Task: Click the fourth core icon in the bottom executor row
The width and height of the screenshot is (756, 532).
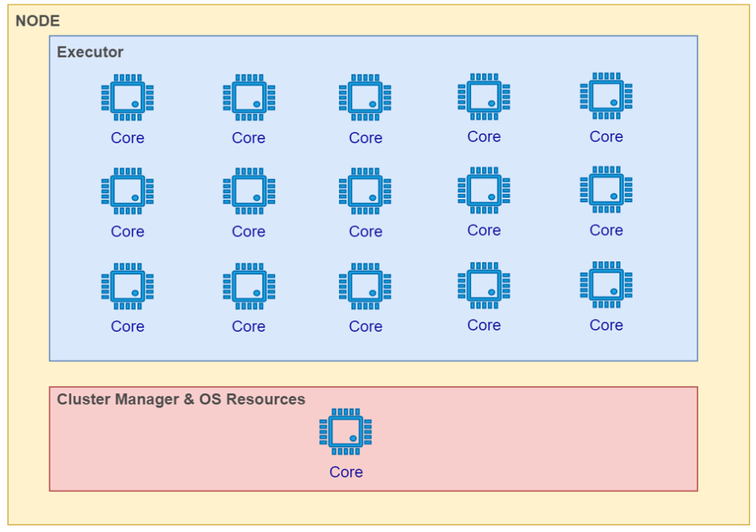Action: [x=484, y=286]
